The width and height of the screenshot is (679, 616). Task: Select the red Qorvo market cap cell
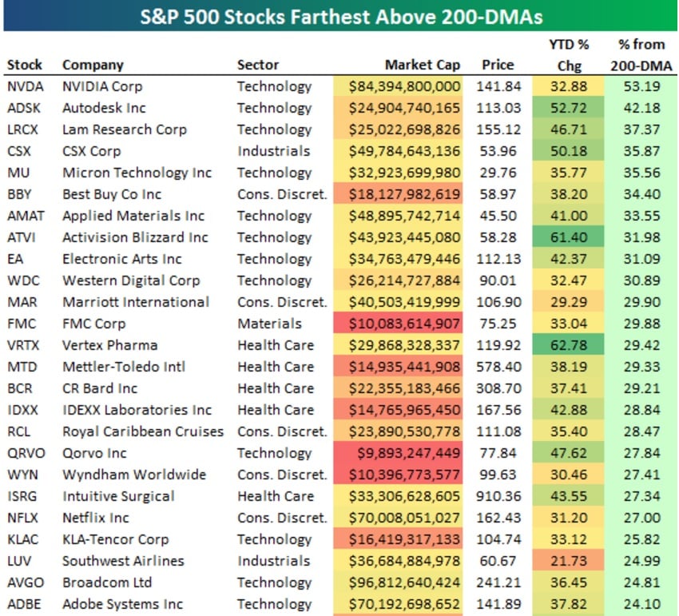pyautogui.click(x=404, y=453)
